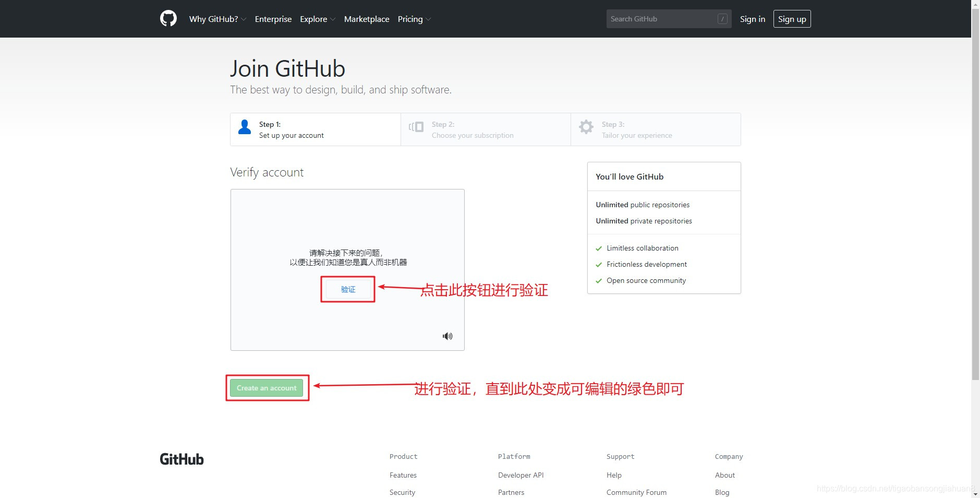The image size is (980, 498).
Task: Click the checkmark beside Frictionless development
Action: pyautogui.click(x=599, y=265)
